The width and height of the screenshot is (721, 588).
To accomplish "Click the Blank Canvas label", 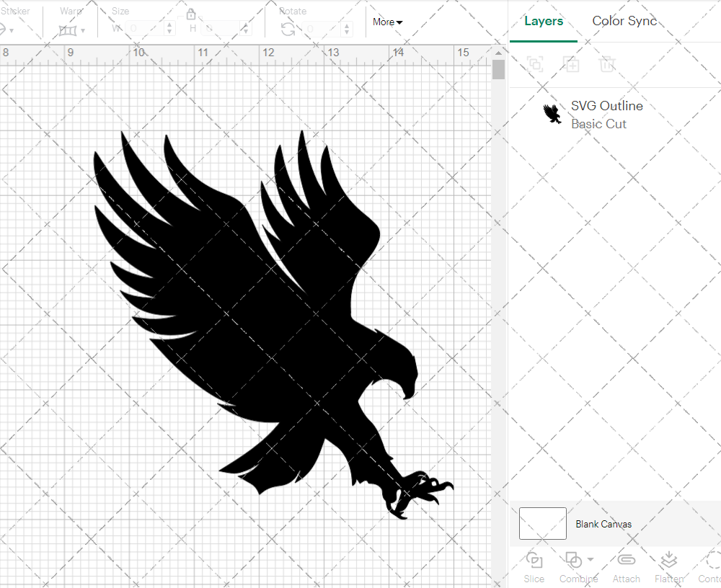I will (x=603, y=524).
